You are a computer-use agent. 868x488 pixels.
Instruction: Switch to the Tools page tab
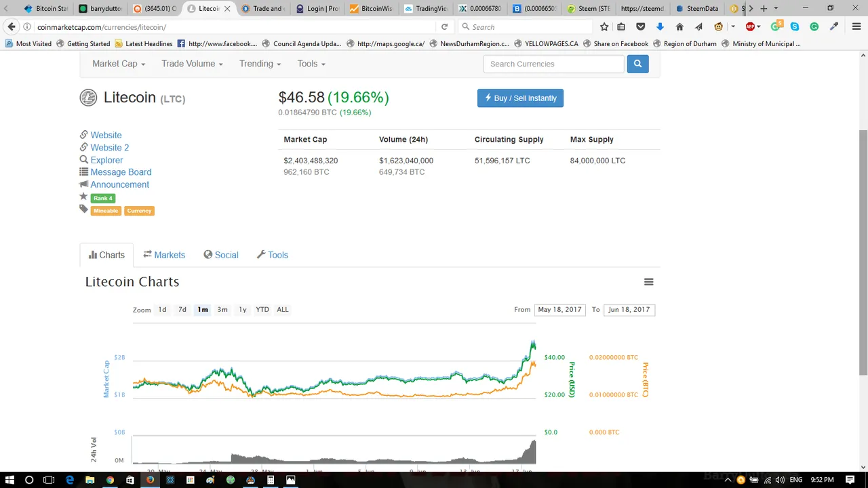pyautogui.click(x=273, y=255)
